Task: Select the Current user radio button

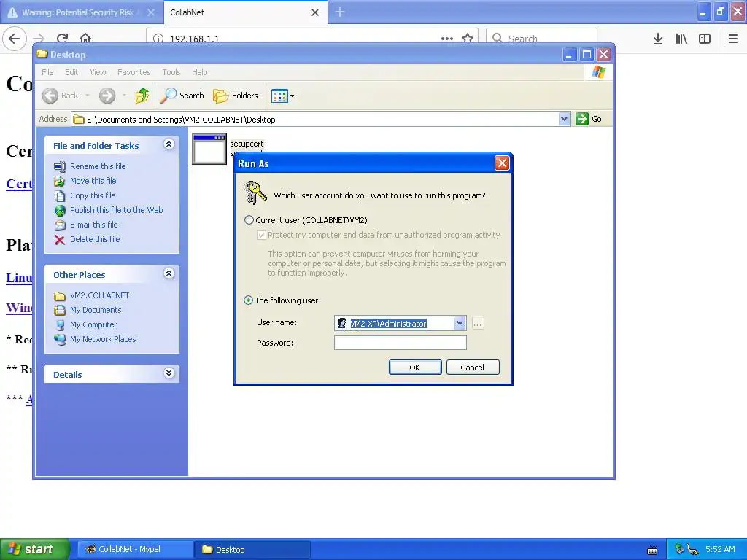Action: pos(249,220)
